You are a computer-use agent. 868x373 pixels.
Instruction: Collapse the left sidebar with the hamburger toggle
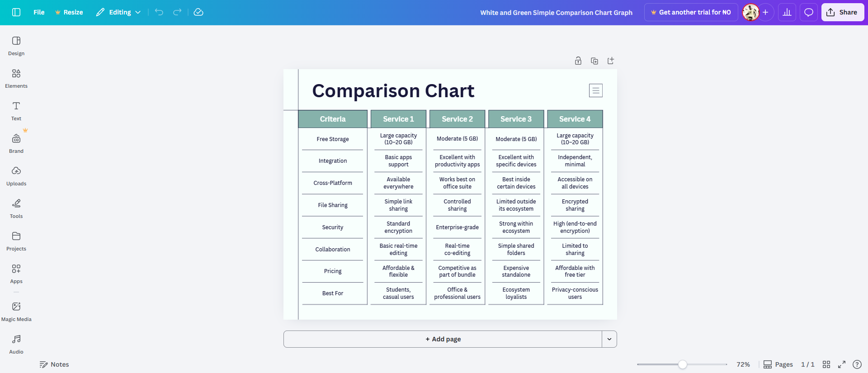tap(16, 12)
